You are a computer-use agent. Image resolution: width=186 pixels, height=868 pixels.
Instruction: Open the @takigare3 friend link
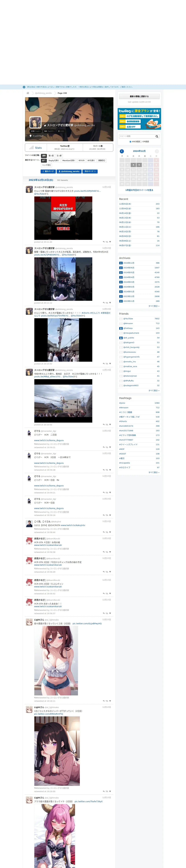click(129, 343)
